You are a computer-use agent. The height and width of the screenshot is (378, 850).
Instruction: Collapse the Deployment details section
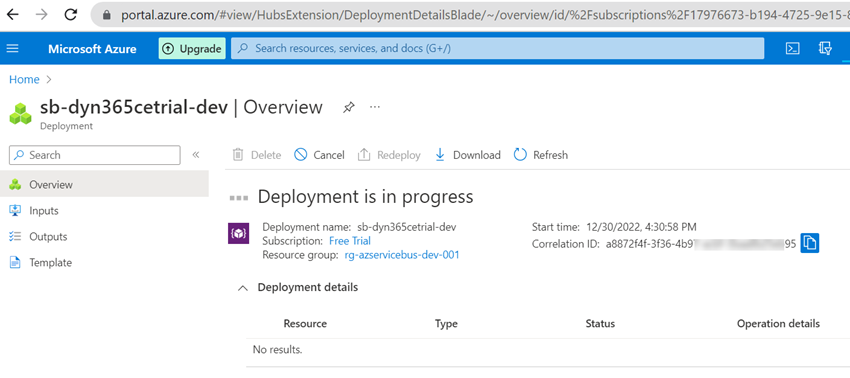[244, 288]
